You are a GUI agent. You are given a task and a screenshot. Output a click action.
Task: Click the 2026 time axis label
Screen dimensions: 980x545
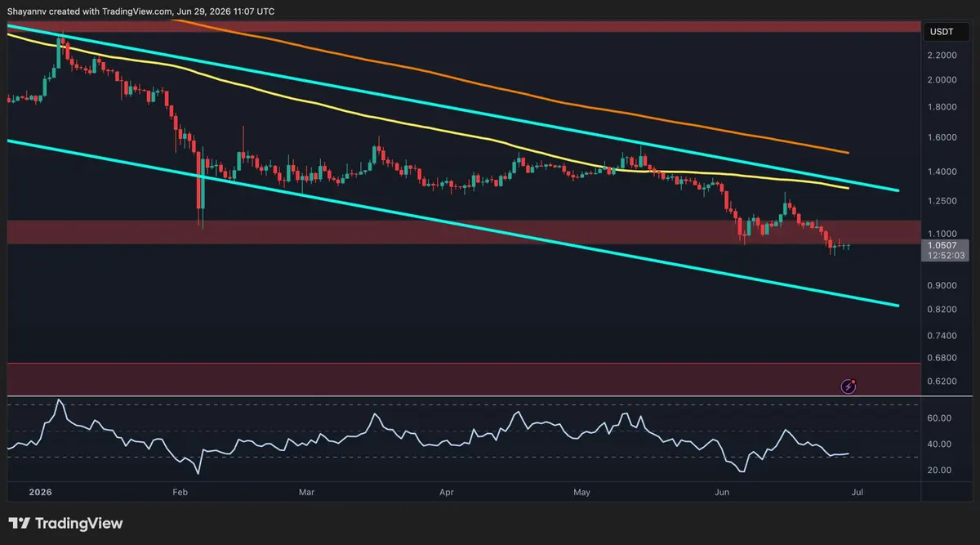41,493
